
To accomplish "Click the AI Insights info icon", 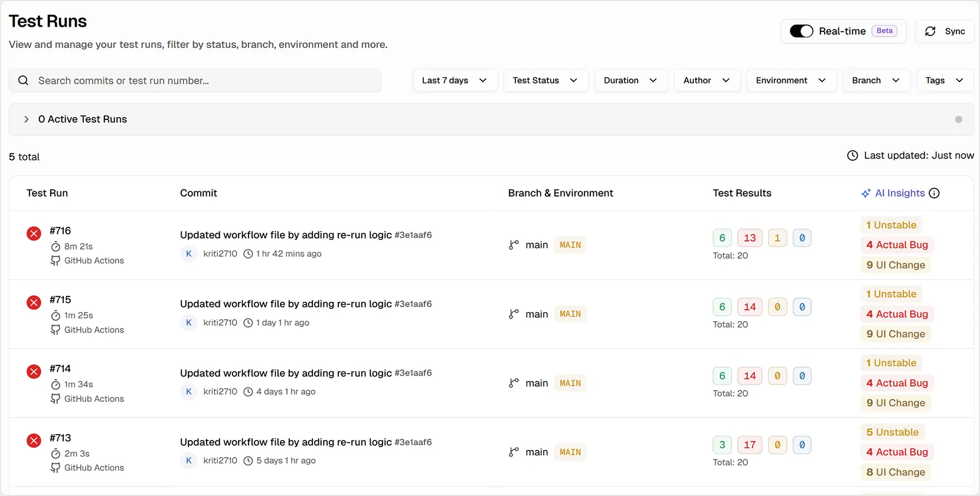I will tap(934, 193).
